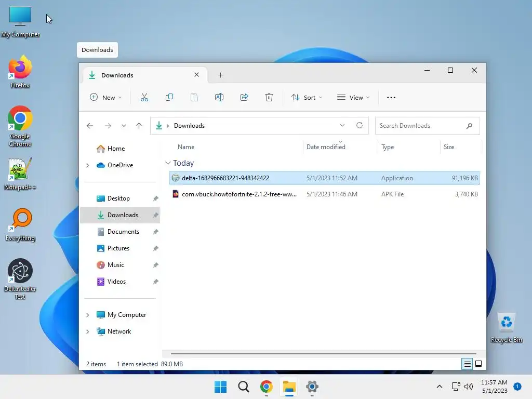Add a new tab with plus
This screenshot has height=399, width=532.
[220, 75]
